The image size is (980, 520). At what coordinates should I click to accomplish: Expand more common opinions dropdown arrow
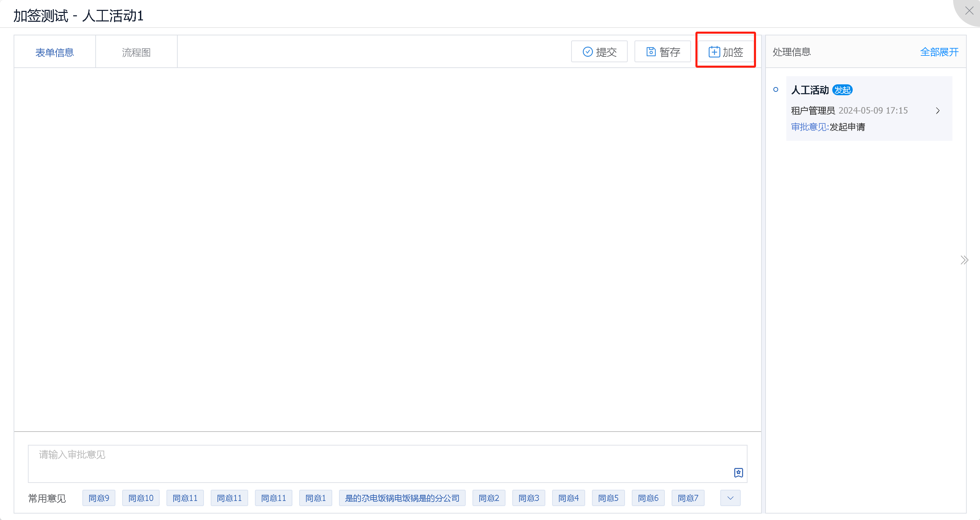tap(730, 498)
